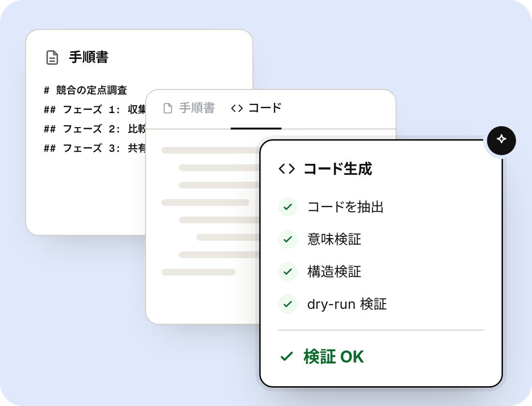Click the checkmark icon next to dry-run 検証

pos(288,304)
